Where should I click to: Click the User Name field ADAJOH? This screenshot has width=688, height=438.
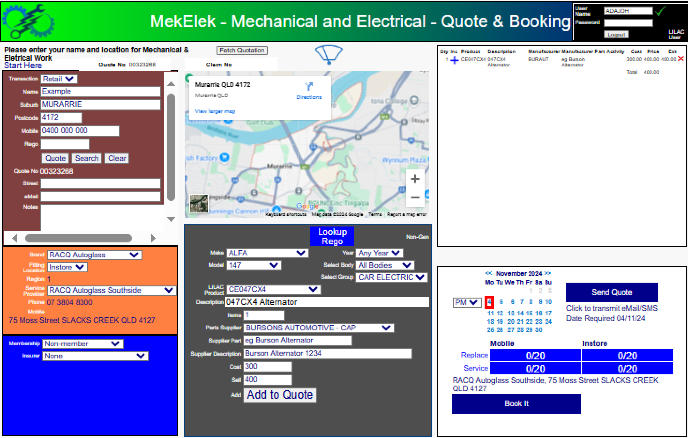[628, 11]
